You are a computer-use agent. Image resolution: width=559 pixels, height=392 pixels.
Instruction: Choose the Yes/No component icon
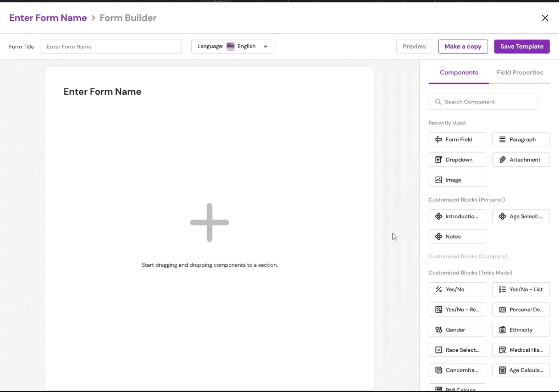[438, 289]
